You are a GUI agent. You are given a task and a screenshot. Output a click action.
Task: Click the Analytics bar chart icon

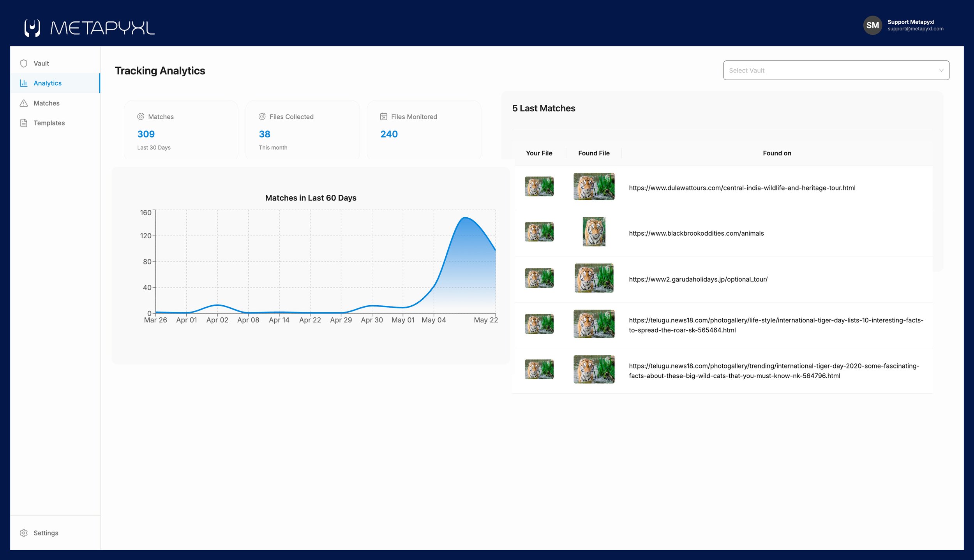24,83
